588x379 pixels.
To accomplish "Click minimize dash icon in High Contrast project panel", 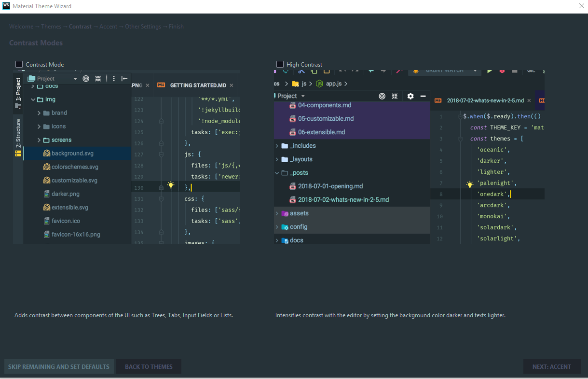I will [423, 96].
